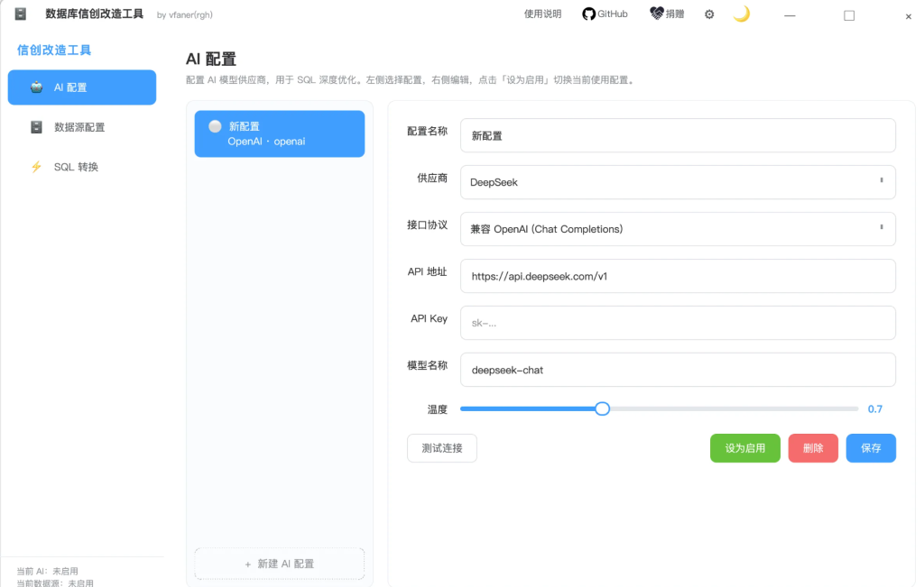Image resolution: width=924 pixels, height=587 pixels.
Task: Open the GitHub link
Action: (605, 14)
